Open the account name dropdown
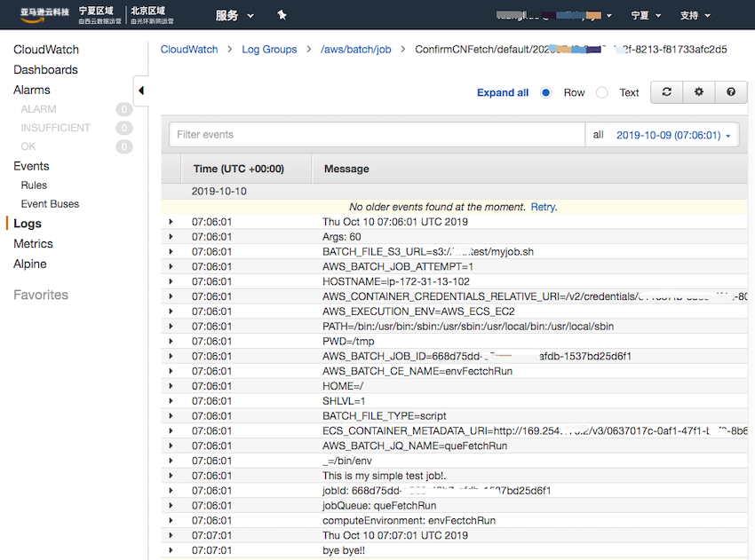 pos(553,15)
